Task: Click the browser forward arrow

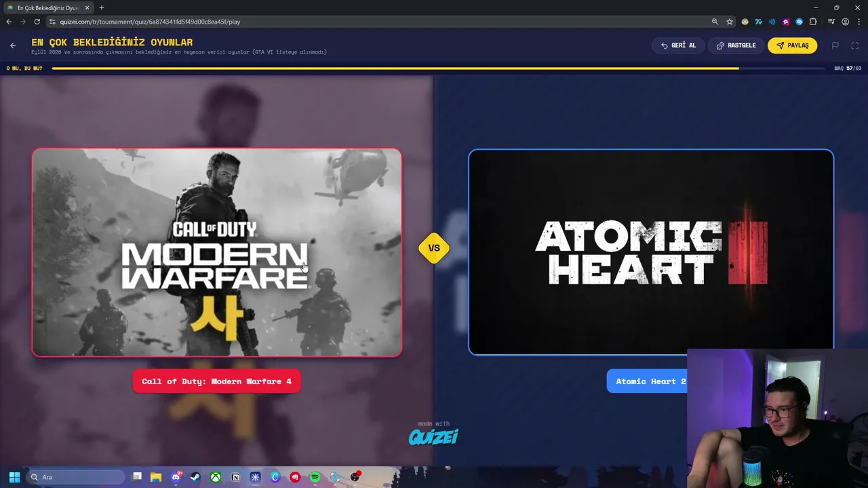Action: coord(23,22)
